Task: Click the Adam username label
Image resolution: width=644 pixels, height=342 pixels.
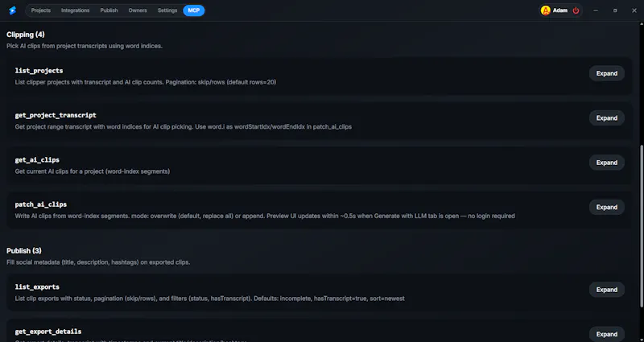Action: coord(559,10)
